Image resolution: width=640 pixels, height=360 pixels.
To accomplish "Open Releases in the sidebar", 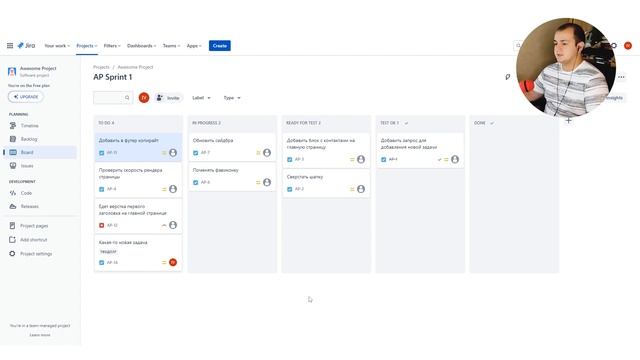I will 40,207.
